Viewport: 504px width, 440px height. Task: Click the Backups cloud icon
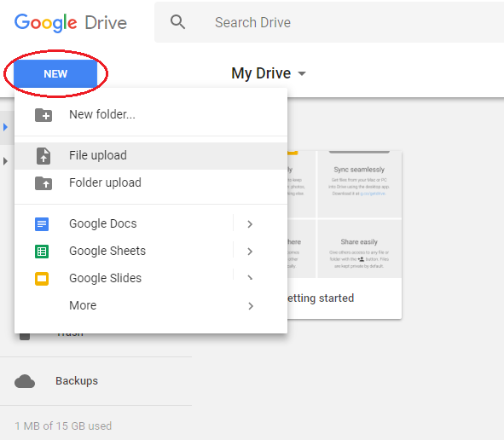coord(25,381)
